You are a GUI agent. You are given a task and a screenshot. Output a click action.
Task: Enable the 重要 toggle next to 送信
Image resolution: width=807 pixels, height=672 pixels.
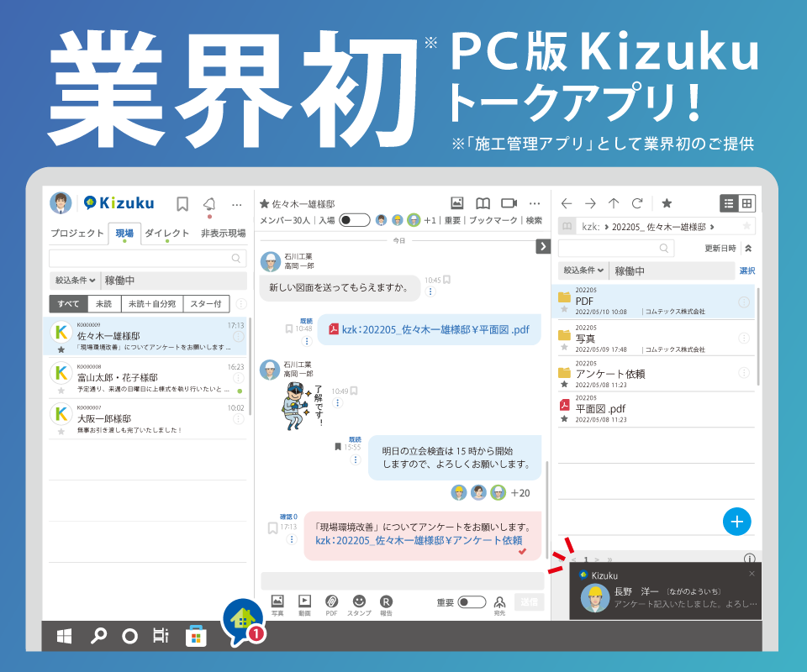471,601
